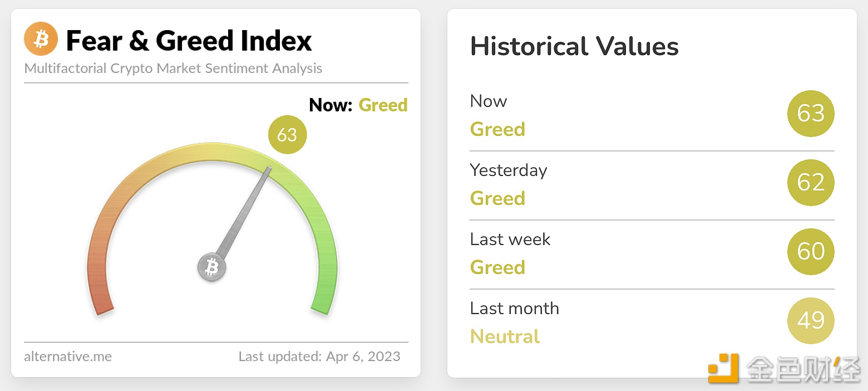Image resolution: width=868 pixels, height=391 pixels.
Task: Click the orange Bitcoin logo icon
Action: (41, 39)
